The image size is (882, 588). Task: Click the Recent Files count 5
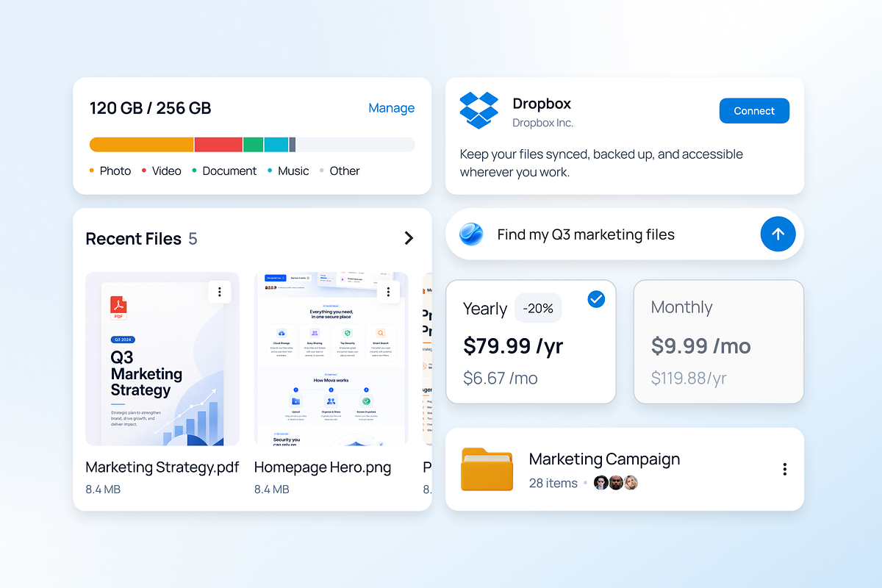pyautogui.click(x=193, y=239)
